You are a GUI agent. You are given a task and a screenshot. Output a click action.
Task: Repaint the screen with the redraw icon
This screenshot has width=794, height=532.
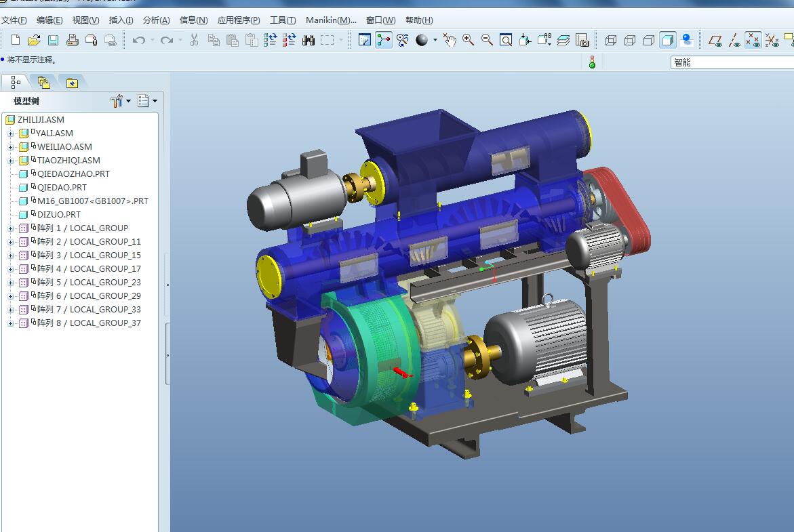(x=365, y=40)
